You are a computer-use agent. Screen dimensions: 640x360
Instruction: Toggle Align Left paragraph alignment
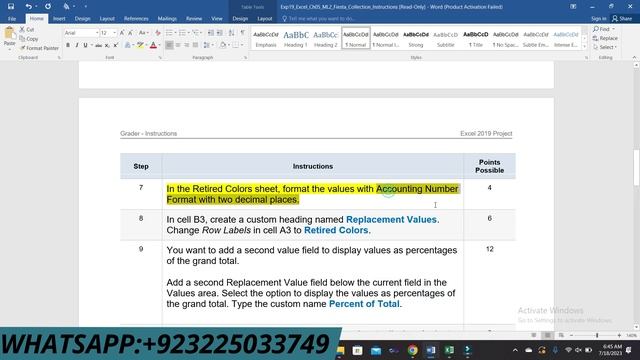(x=169, y=45)
